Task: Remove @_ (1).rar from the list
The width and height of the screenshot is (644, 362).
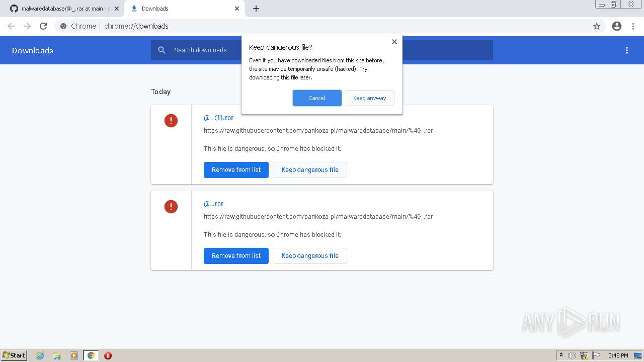Action: click(236, 170)
